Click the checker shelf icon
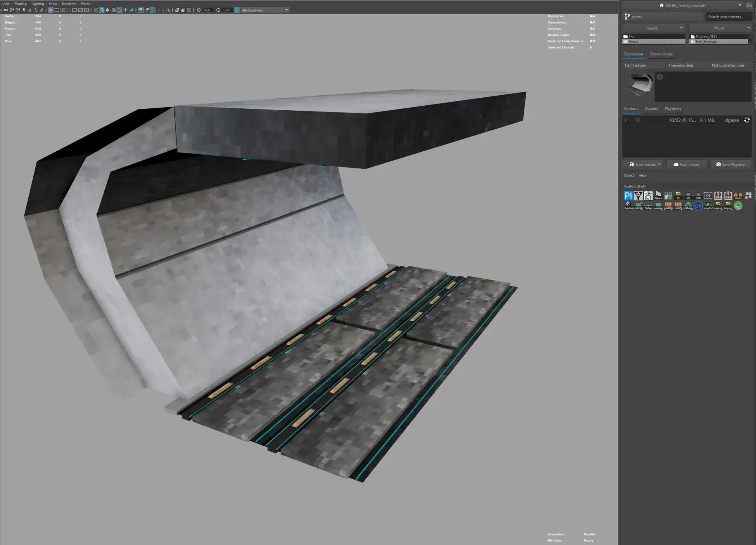Screen dimensions: 756x545 [x=628, y=205]
